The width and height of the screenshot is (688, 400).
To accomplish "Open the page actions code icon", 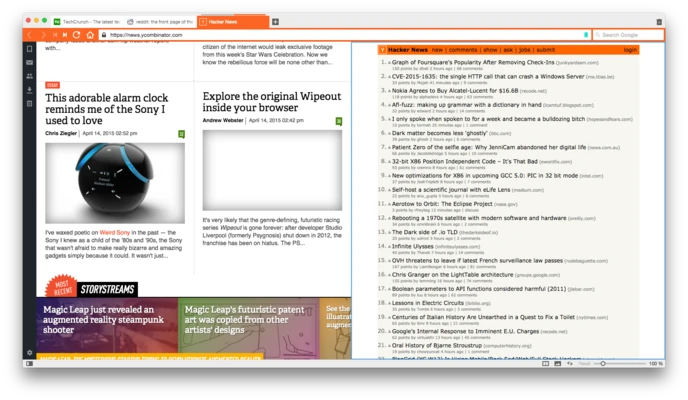I will (x=570, y=364).
